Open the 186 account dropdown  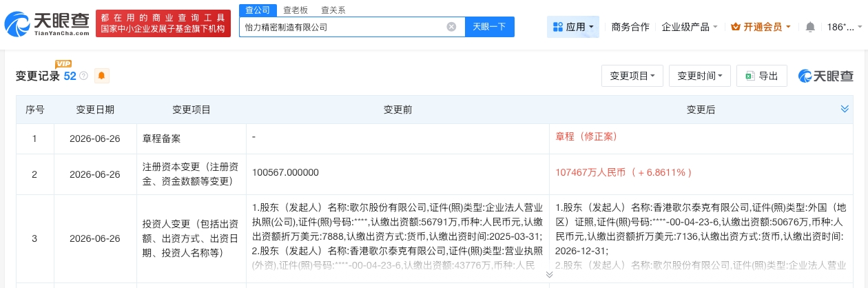[x=845, y=27]
